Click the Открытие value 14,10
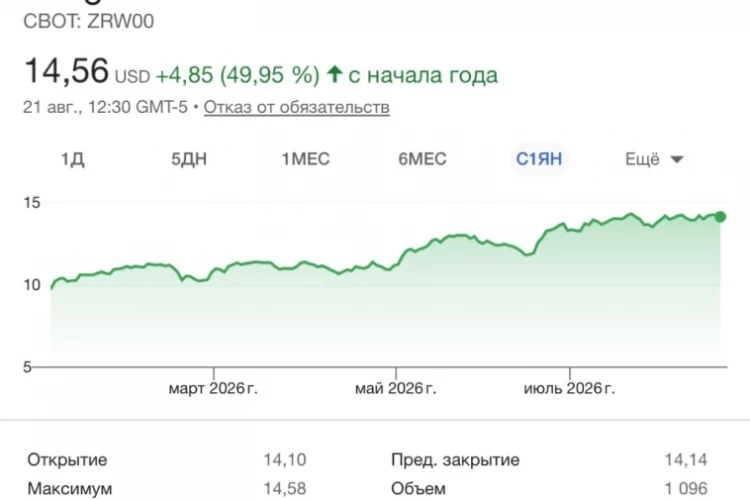750x500 pixels. point(285,460)
